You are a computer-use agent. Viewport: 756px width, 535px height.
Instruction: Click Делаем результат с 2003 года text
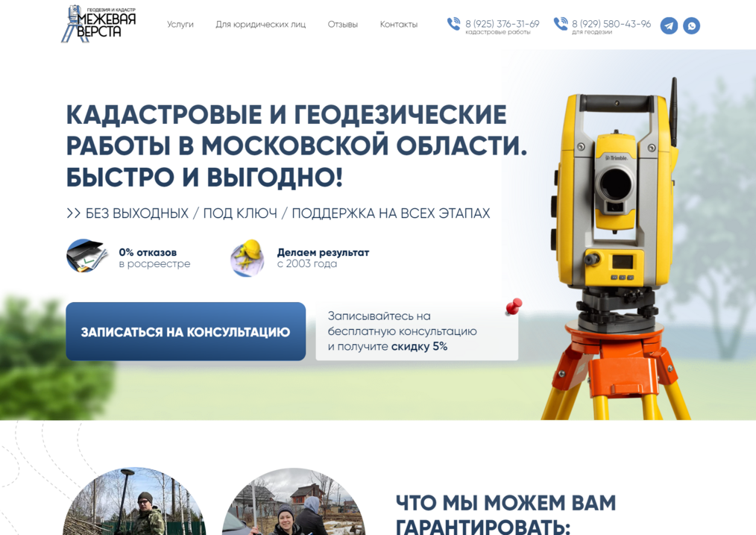323,258
